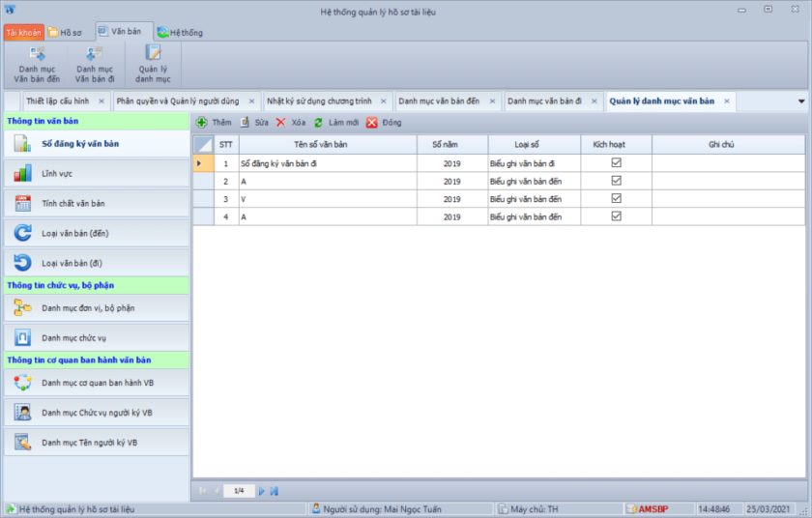Select Lĩnh vực in the sidebar
Image resolution: width=812 pixels, height=518 pixels.
coord(95,174)
